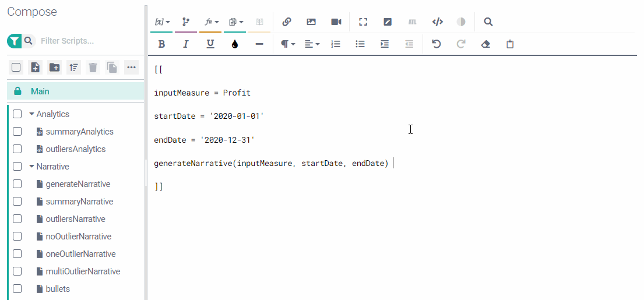
Task: Open the noOutlierNarrative script
Action: pos(79,237)
